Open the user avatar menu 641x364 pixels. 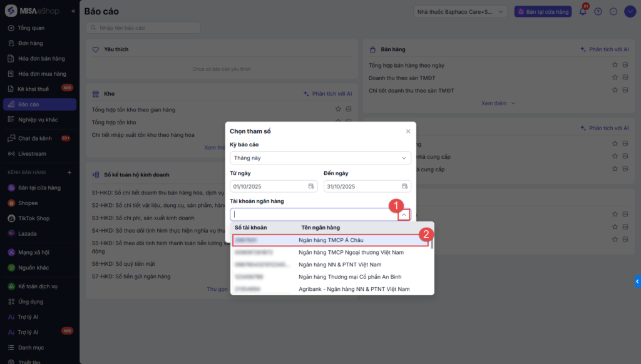pyautogui.click(x=630, y=11)
